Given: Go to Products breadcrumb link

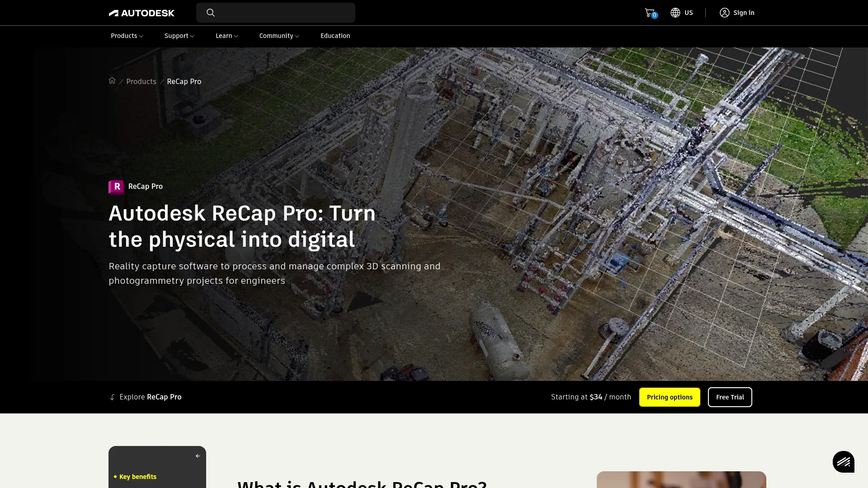Looking at the screenshot, I should point(141,81).
